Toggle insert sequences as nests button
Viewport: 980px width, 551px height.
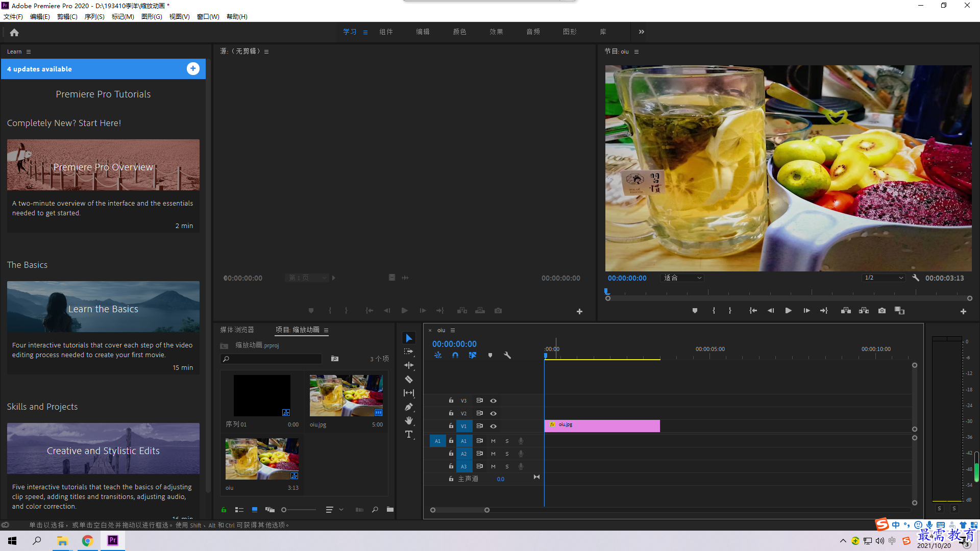pos(438,355)
